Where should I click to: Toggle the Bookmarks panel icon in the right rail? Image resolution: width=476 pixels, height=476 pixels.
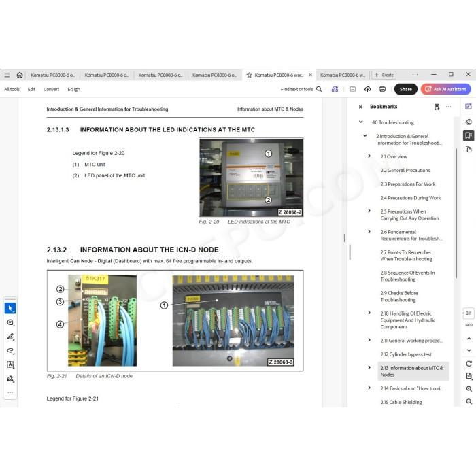point(469,135)
